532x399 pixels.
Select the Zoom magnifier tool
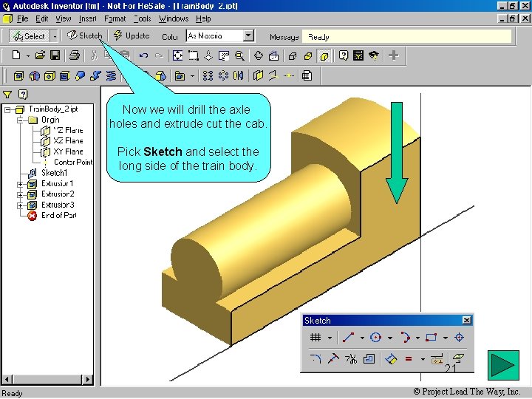click(239, 55)
